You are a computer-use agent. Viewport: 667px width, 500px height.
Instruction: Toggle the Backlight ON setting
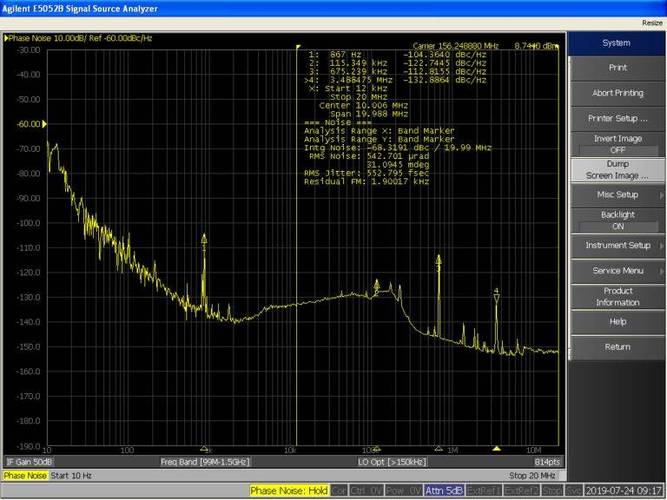point(617,220)
